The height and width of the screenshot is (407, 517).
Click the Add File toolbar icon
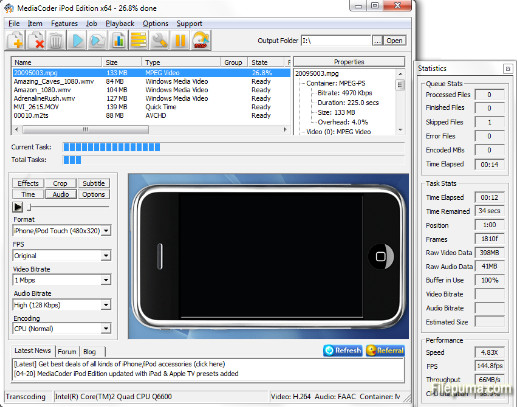pyautogui.click(x=15, y=40)
